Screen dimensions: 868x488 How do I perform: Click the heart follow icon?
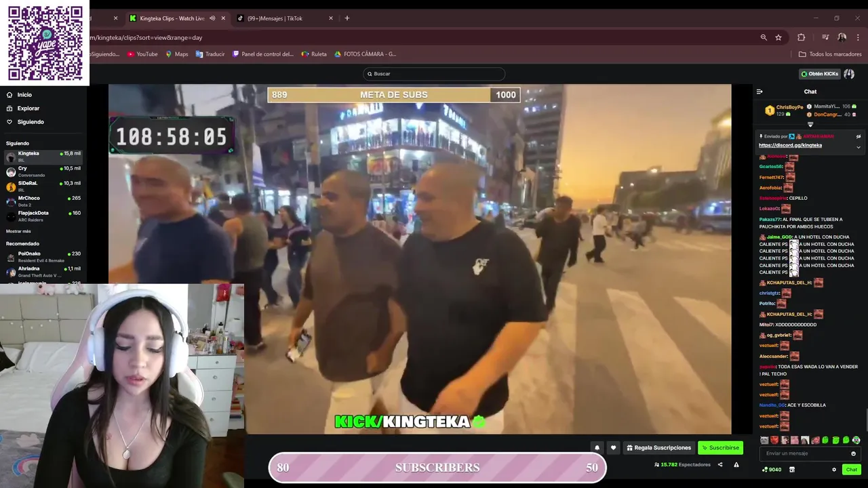(613, 447)
